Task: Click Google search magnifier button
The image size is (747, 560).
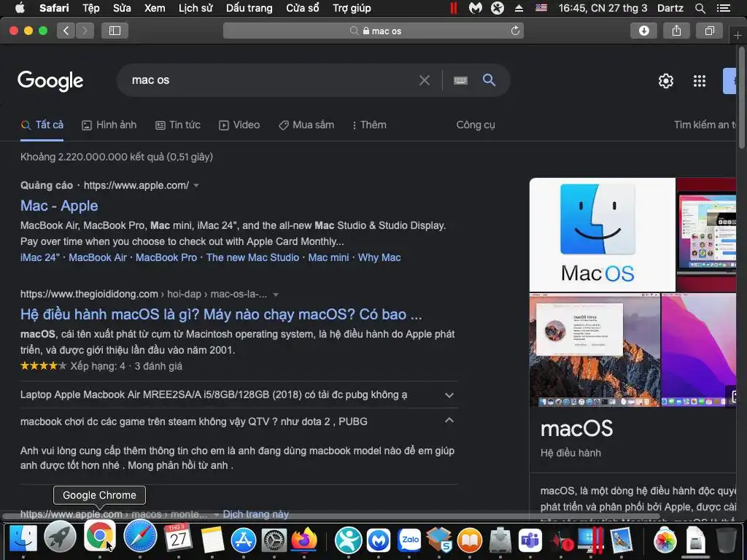Action: [489, 79]
